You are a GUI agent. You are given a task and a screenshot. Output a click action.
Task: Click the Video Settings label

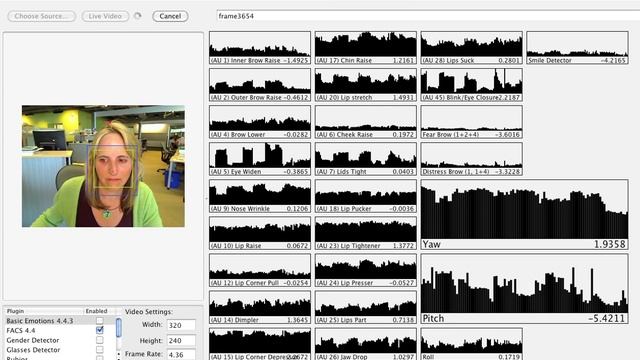pyautogui.click(x=149, y=311)
